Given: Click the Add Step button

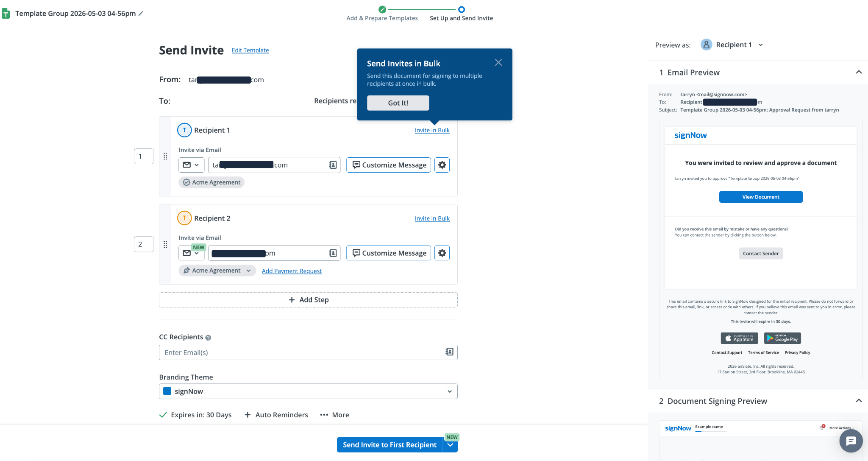Looking at the screenshot, I should 308,300.
